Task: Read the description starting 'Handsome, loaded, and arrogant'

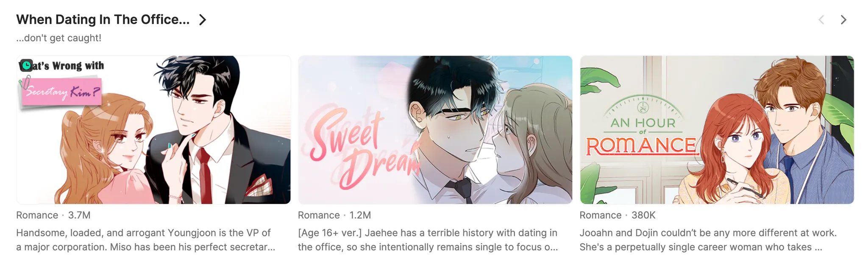Action: tap(146, 240)
